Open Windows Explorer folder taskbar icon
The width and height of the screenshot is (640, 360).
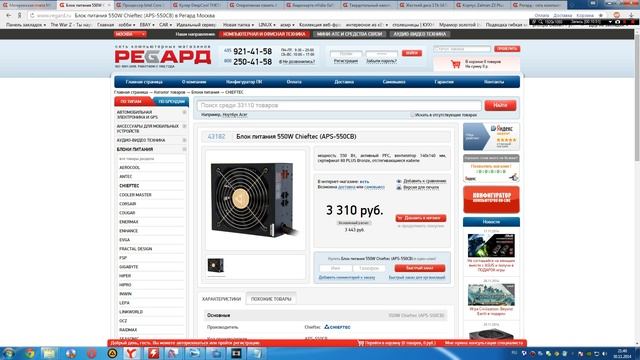(x=49, y=353)
